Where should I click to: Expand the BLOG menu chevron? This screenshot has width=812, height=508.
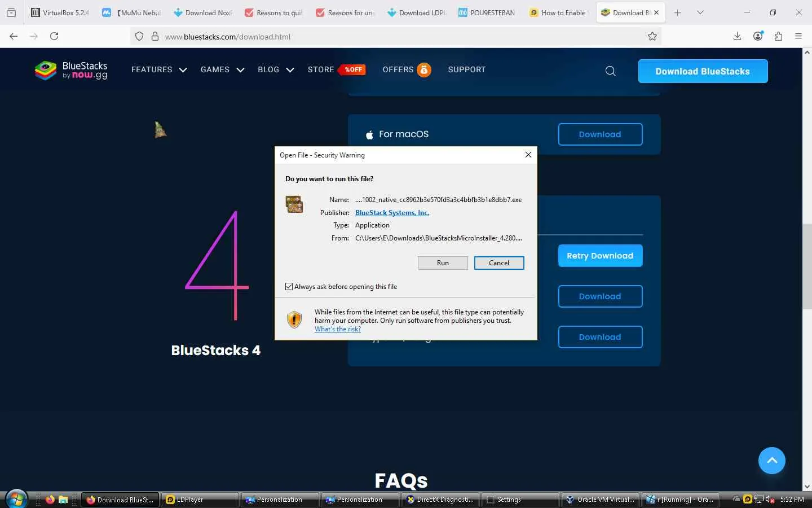(290, 70)
